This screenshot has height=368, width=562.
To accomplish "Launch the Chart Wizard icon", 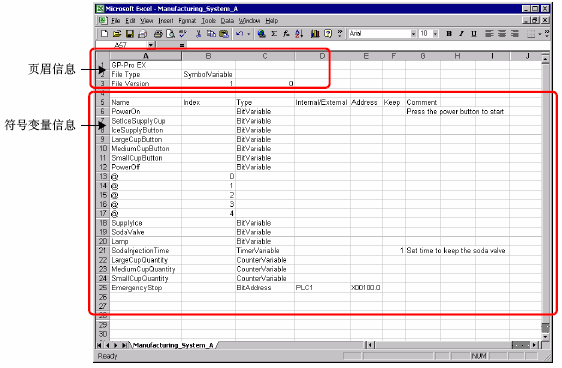I will (315, 34).
